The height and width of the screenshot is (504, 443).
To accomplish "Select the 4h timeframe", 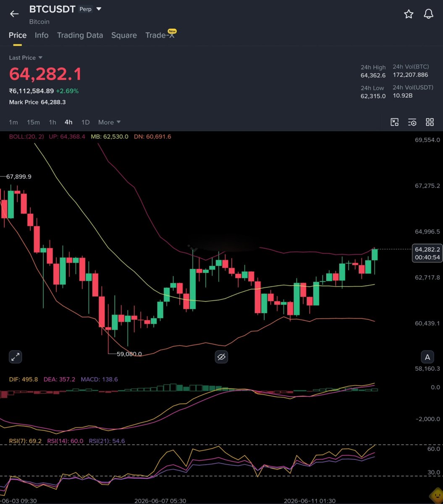I will tap(68, 122).
